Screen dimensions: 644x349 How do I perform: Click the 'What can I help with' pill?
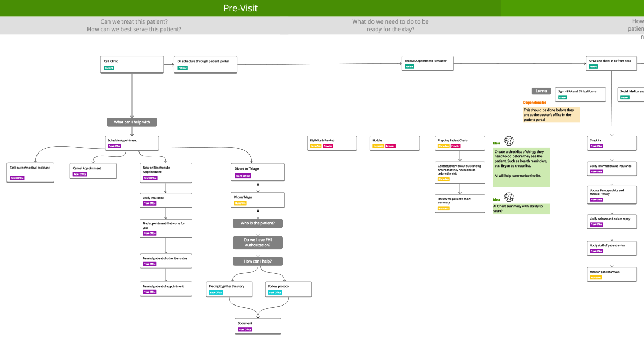[x=131, y=122]
